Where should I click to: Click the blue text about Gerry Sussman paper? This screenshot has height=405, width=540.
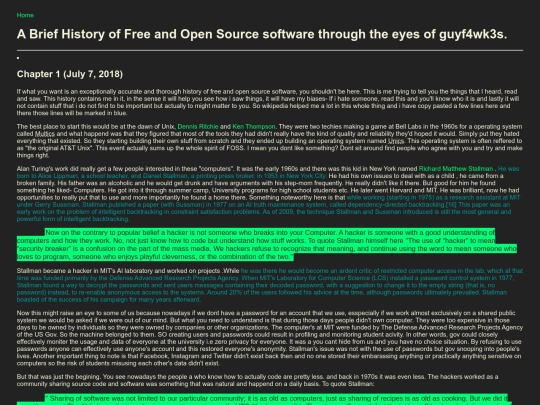269,208
